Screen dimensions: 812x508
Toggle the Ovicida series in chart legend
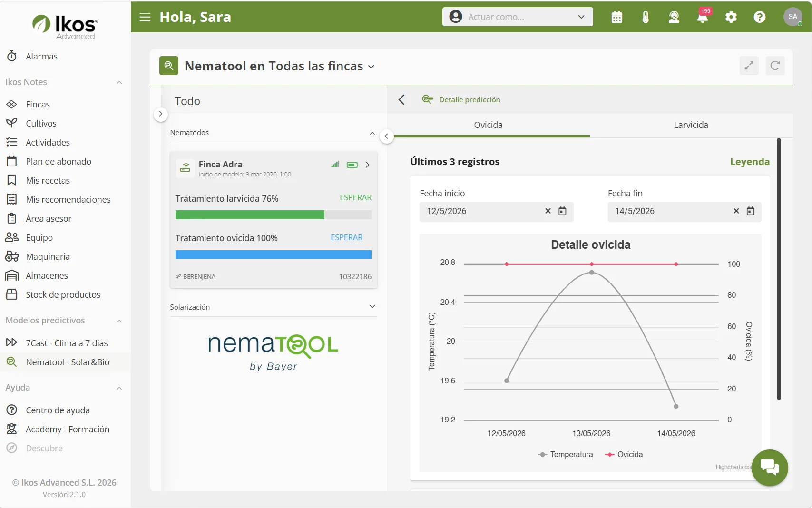[x=624, y=455]
